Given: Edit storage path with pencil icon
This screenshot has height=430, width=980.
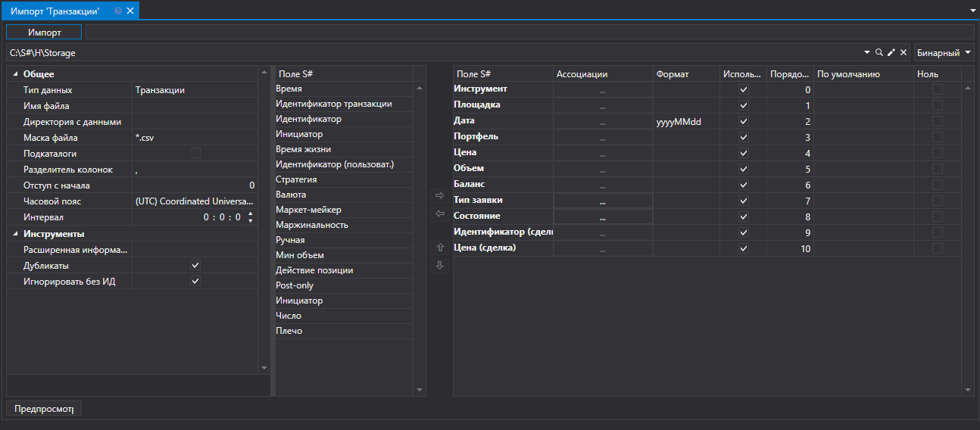Looking at the screenshot, I should pos(891,53).
